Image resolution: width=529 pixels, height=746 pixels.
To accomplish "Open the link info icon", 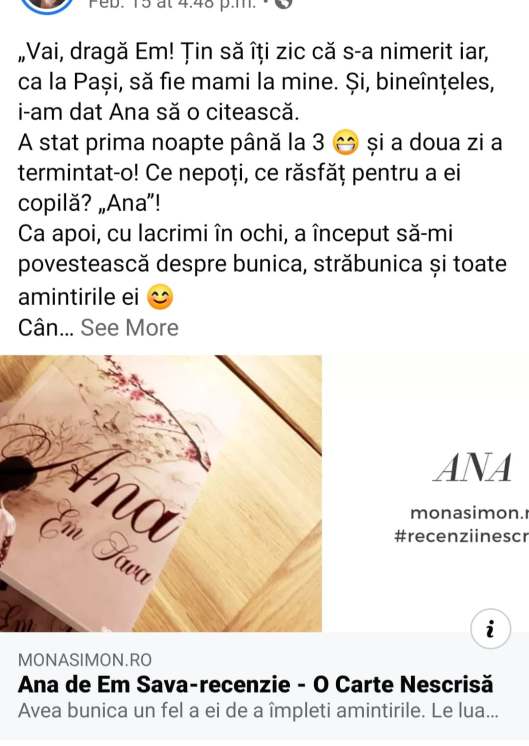I will click(x=490, y=628).
